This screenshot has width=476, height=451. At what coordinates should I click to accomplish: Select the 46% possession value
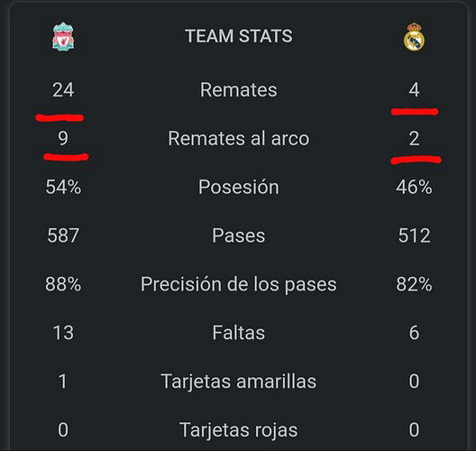[x=414, y=187]
